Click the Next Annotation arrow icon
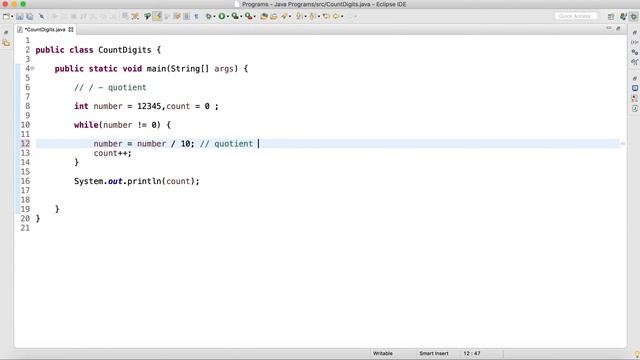This screenshot has width=640, height=360. coord(300,16)
